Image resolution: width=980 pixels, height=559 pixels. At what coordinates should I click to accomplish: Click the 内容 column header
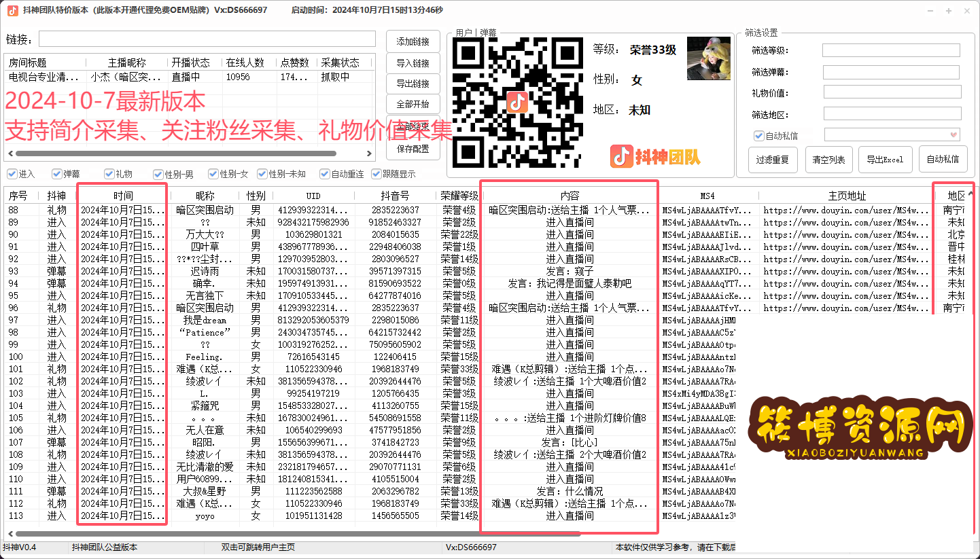570,196
